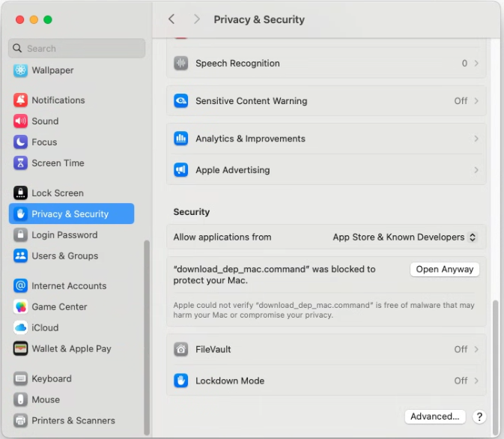Click the "download_dep_mac.command" blocked message
The height and width of the screenshot is (439, 504).
point(274,275)
